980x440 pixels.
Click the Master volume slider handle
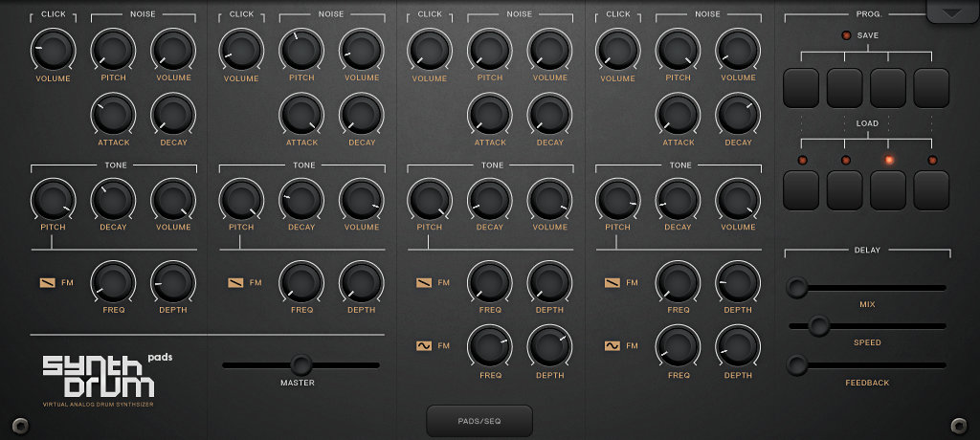click(301, 364)
